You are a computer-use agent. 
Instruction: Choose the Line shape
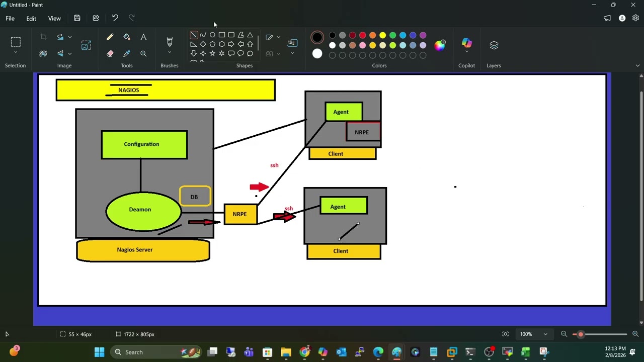(194, 35)
